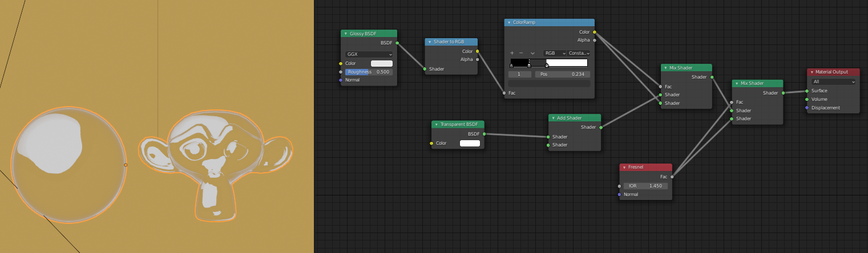Click the Material Output Displacement socket
The width and height of the screenshot is (868, 253).
coord(807,108)
